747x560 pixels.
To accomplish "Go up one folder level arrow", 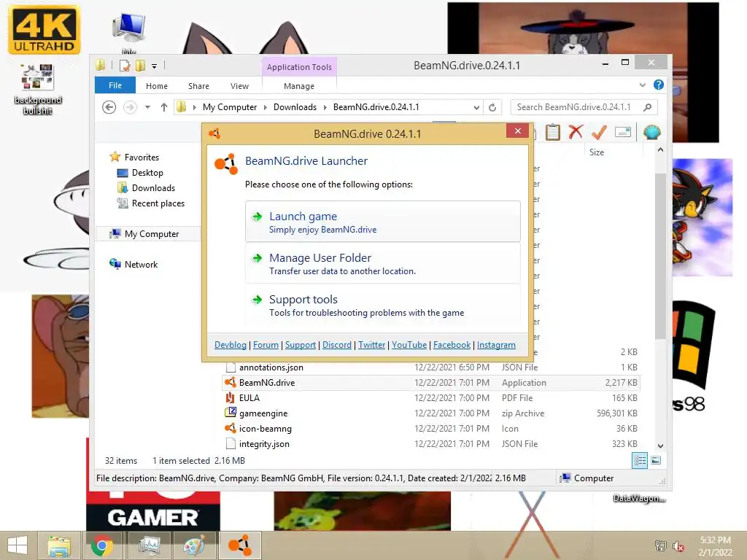I will click(164, 107).
